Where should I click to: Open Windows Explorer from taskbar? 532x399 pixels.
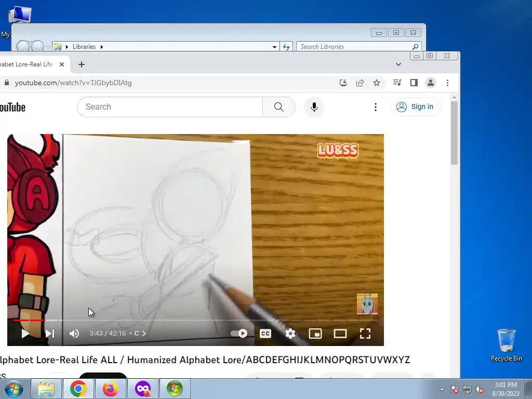[x=46, y=389]
